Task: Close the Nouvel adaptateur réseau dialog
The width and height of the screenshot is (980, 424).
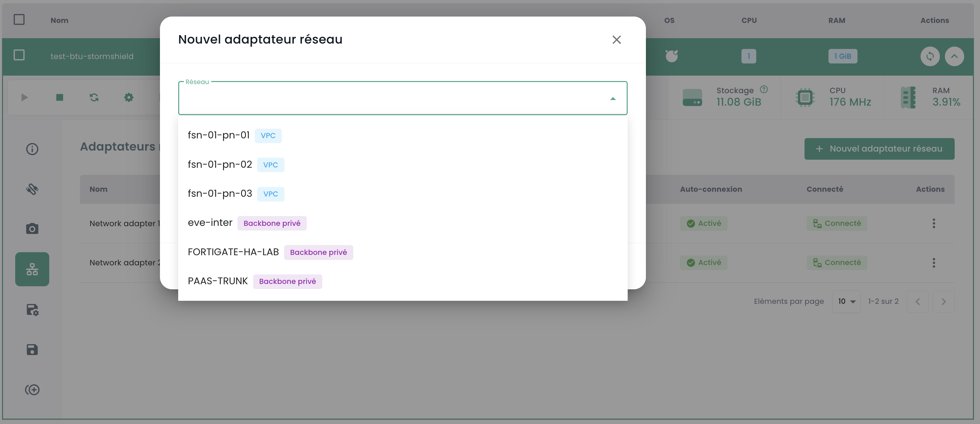Action: tap(616, 39)
